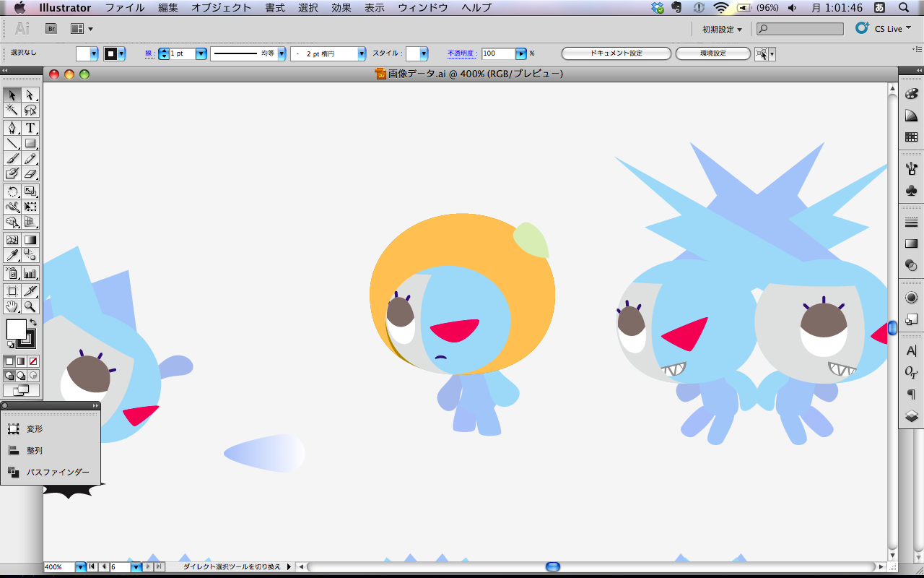Reset default fill and stroke colors

click(x=10, y=345)
